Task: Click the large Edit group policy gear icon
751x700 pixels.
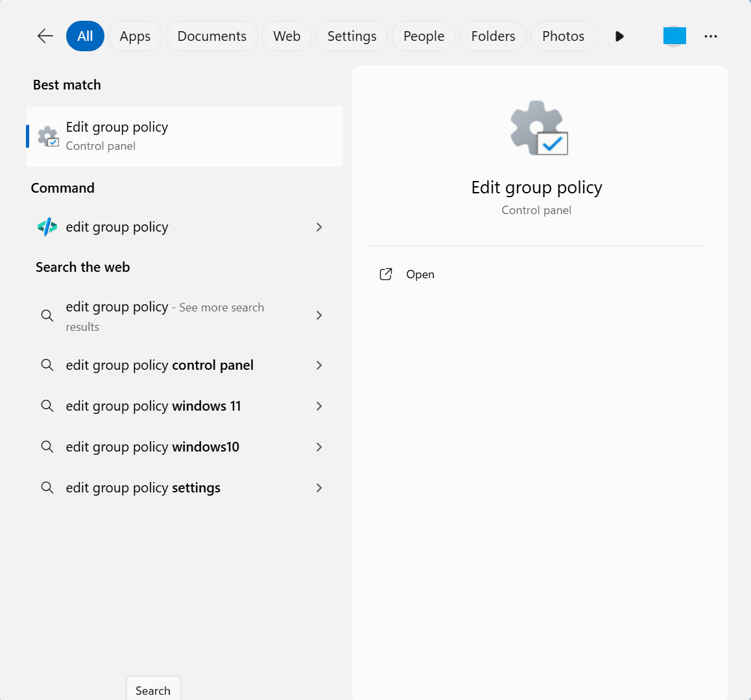Action: pyautogui.click(x=540, y=128)
